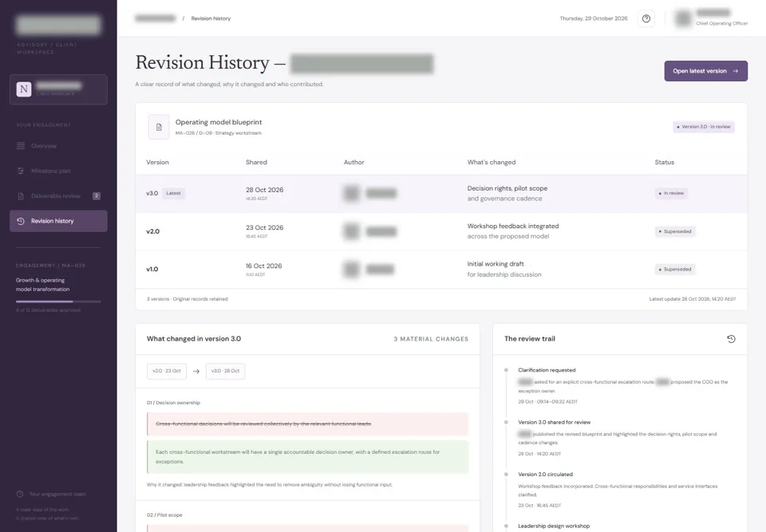Click the Superseded badge in v1.0 row
The image size is (766, 532).
point(675,269)
